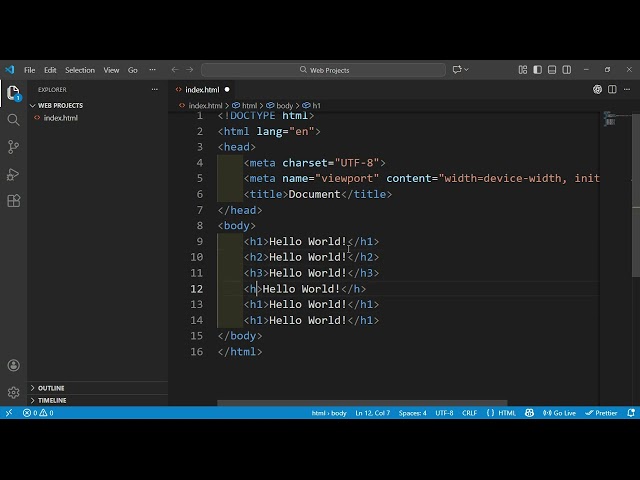Open the View menu
The width and height of the screenshot is (640, 480).
[111, 70]
